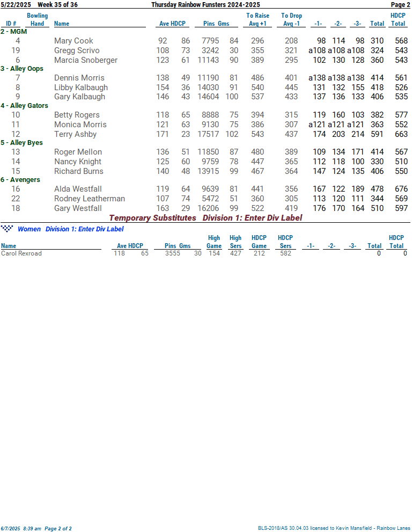The height and width of the screenshot is (532, 412).
Task: Click Terry Ashby's pins value 17517
Action: click(x=208, y=134)
